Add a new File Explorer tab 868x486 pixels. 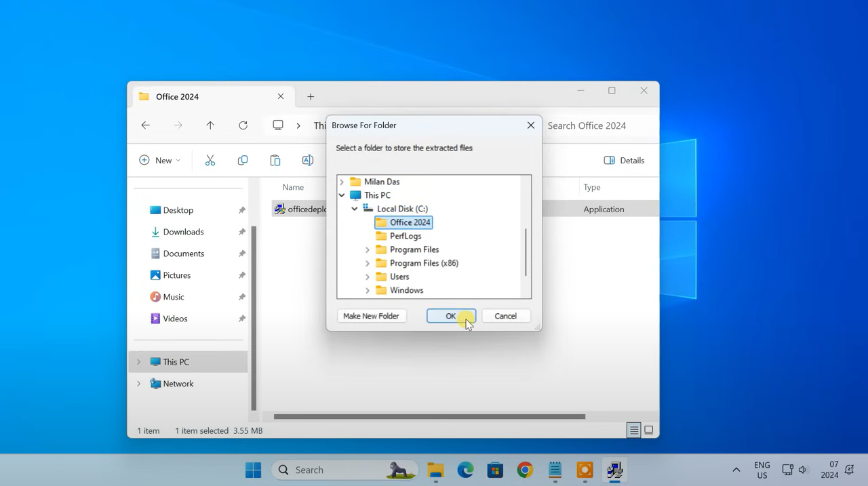pyautogui.click(x=311, y=97)
